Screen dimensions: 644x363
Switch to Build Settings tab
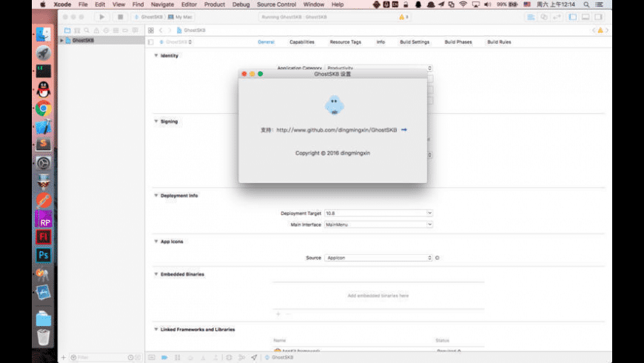(415, 42)
